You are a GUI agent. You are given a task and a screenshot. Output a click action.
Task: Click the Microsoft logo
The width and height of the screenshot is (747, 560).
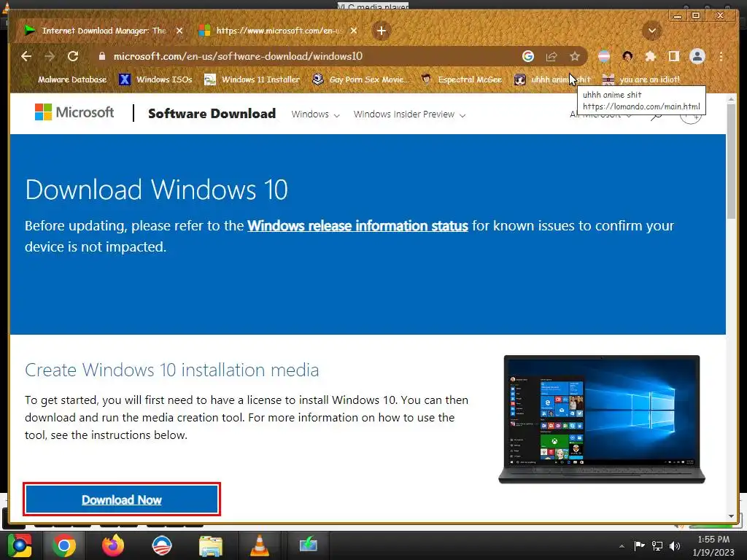click(74, 112)
